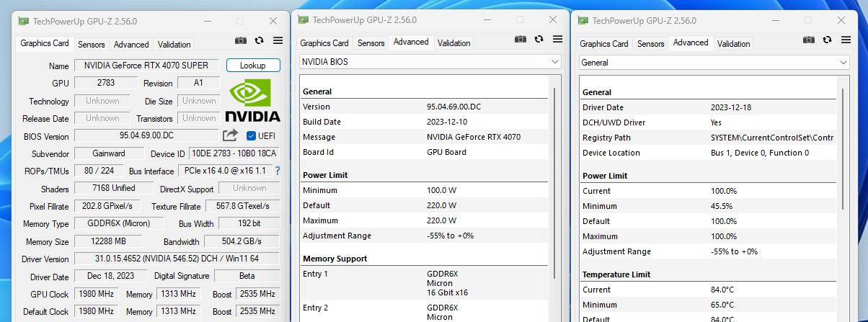This screenshot has height=322, width=868.
Task: Click camera icon in NVIDIA BIOS window
Action: [x=521, y=40]
